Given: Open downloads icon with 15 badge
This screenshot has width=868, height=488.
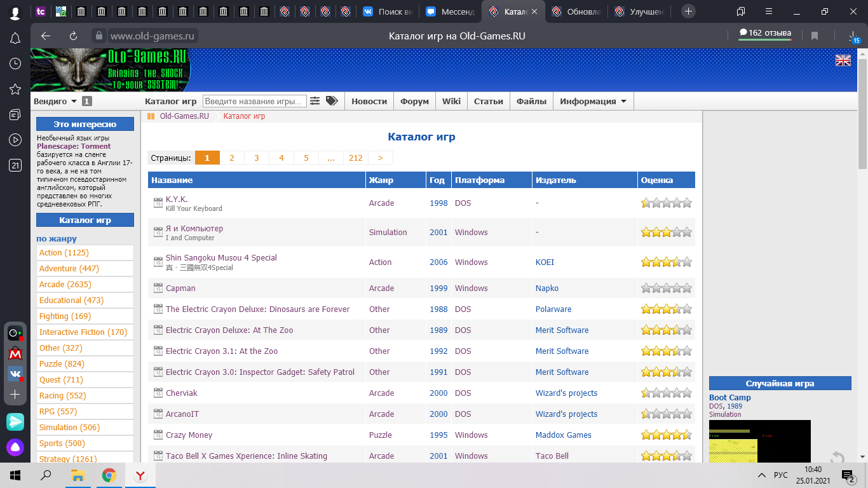Looking at the screenshot, I should click(852, 36).
